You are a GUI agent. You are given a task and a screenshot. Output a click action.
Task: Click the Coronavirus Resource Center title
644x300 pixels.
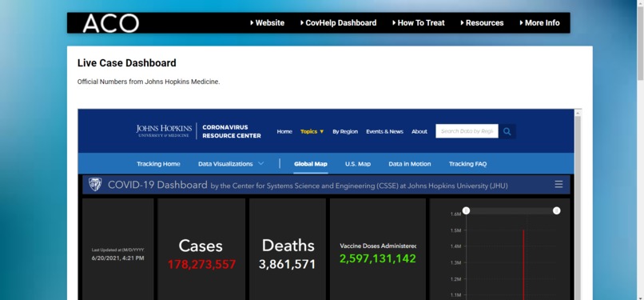coord(232,131)
